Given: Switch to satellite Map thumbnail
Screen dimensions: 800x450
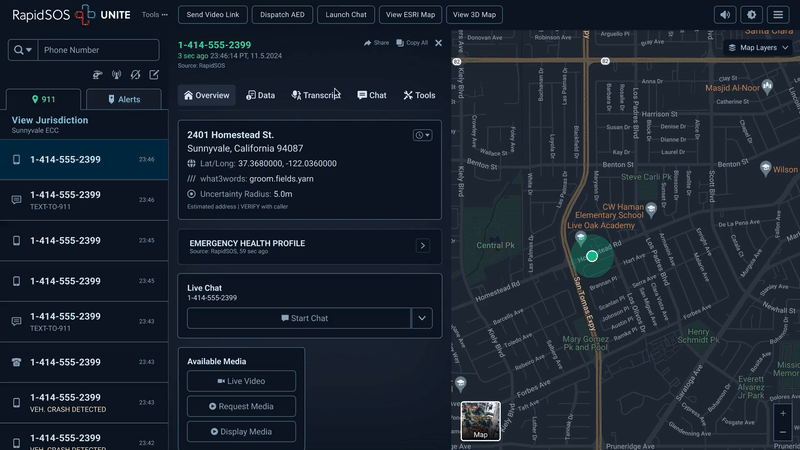Looking at the screenshot, I should tap(481, 421).
